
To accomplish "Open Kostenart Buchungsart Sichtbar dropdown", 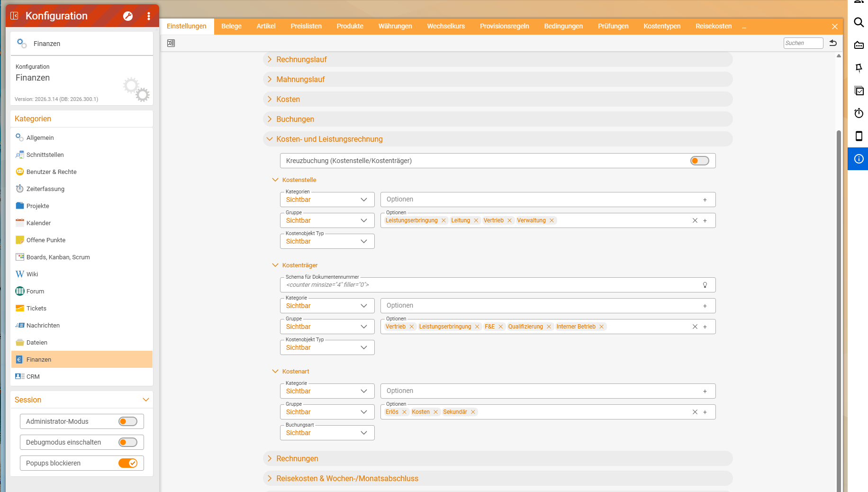I will [x=327, y=433].
